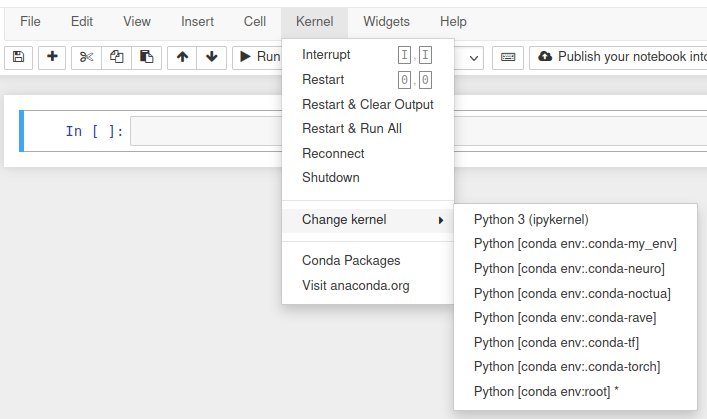Switch to Python 3 (ipykernel) kernel

click(531, 220)
